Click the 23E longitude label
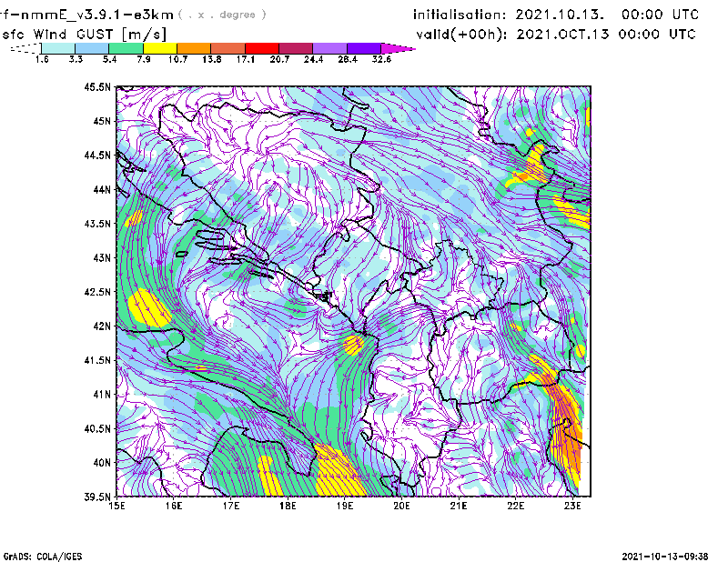Image resolution: width=728 pixels, height=562 pixels. point(572,506)
